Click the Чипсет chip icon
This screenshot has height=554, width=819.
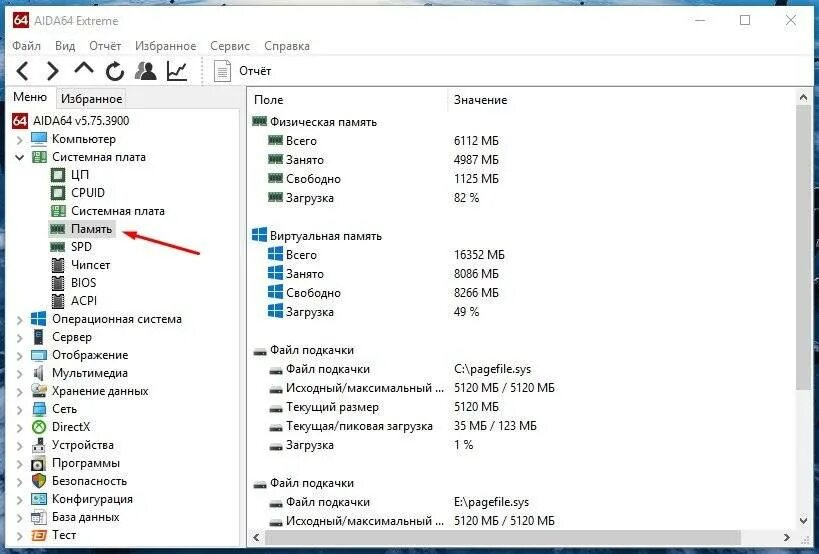(x=58, y=265)
